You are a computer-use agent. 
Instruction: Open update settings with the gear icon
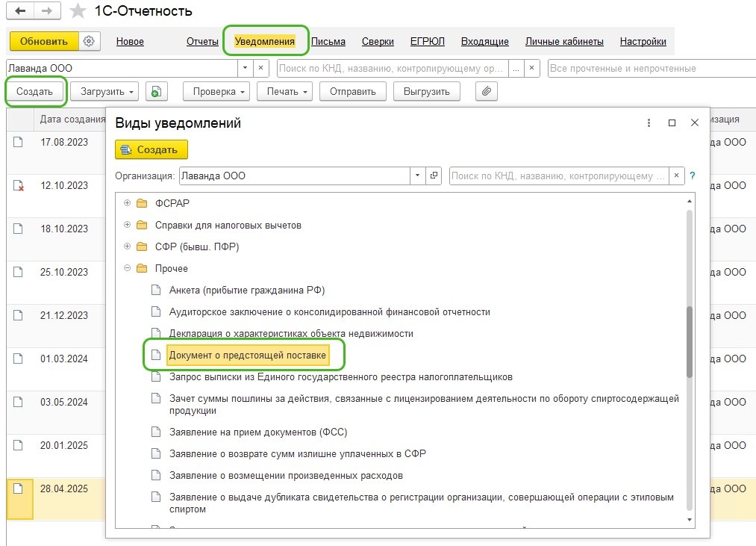89,42
